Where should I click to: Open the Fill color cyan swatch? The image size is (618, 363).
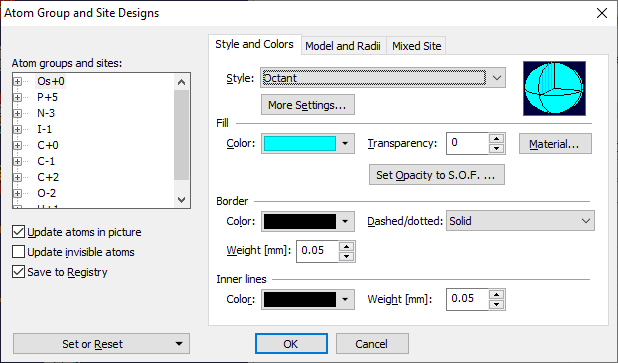[300, 143]
